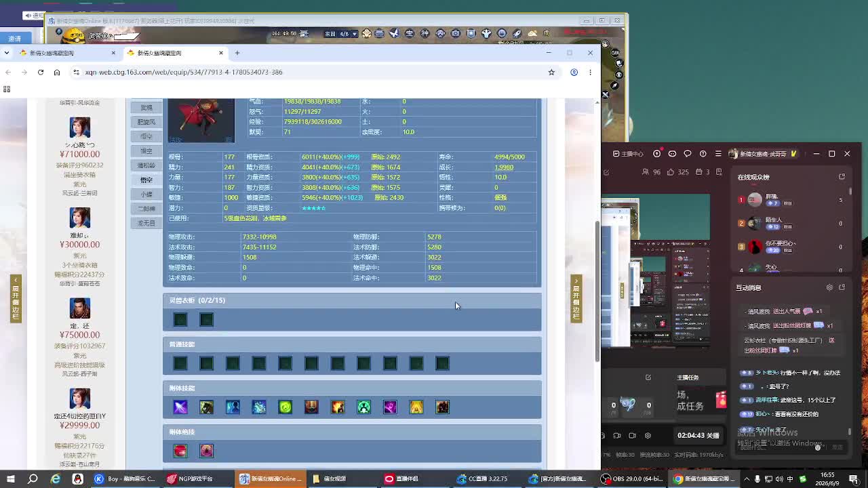Select the 小綠 pet tab

[x=146, y=195]
